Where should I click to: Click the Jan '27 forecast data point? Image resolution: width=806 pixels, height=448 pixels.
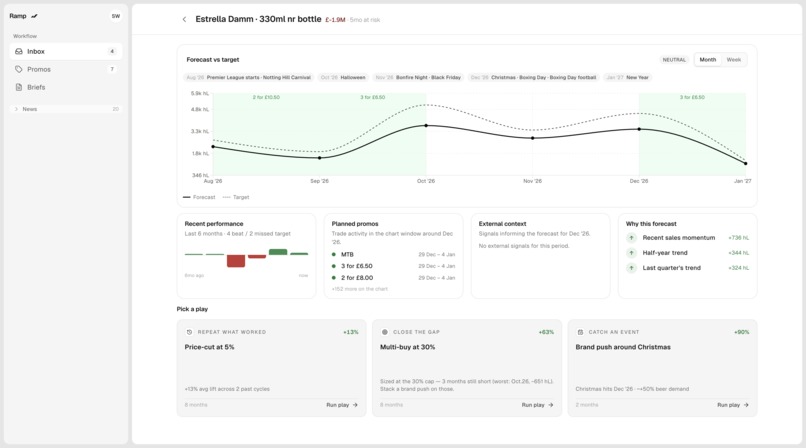746,163
